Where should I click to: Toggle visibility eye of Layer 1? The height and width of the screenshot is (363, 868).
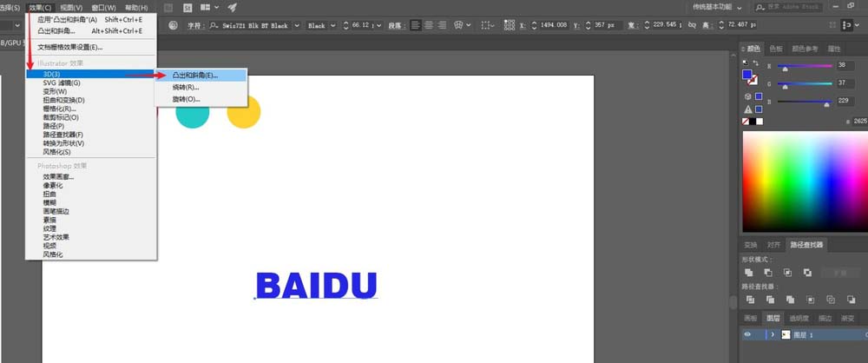coord(747,334)
